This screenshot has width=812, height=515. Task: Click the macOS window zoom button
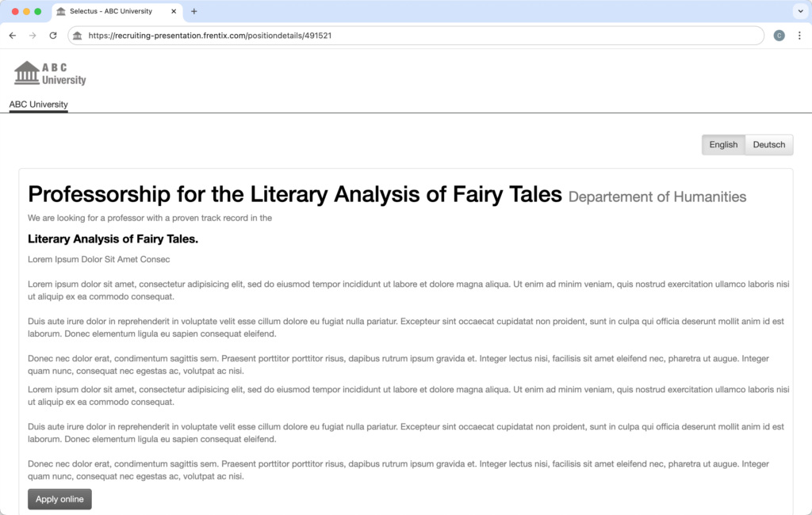click(x=38, y=11)
